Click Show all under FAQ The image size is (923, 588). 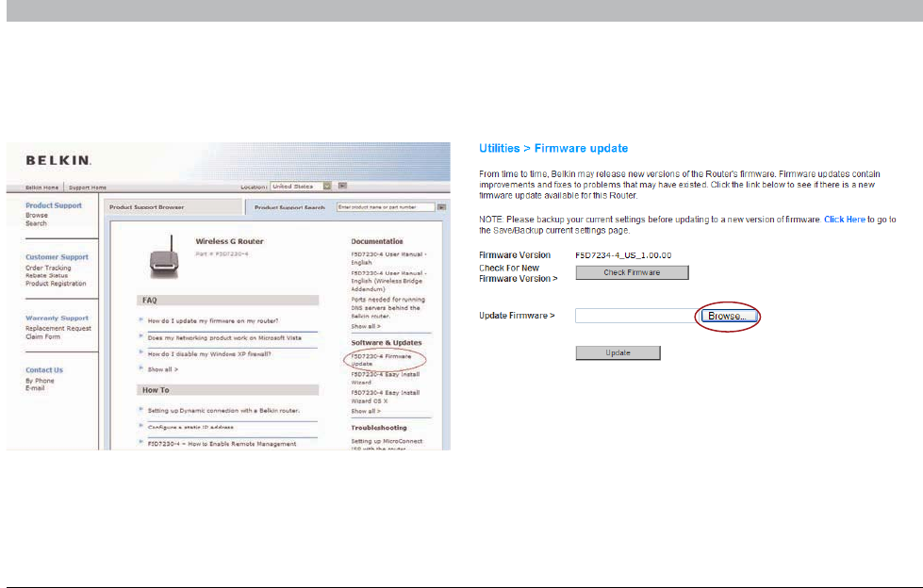[x=162, y=369]
